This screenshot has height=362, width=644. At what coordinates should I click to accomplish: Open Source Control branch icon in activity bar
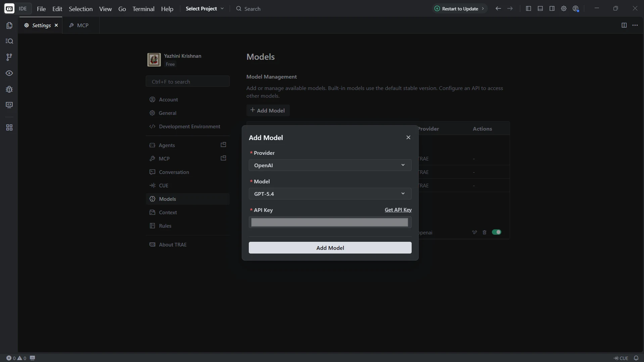coord(9,57)
